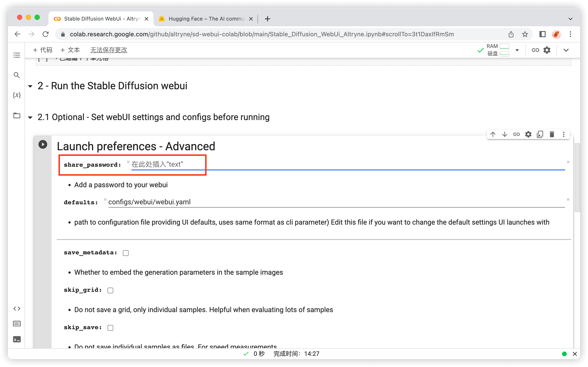The width and height of the screenshot is (588, 367).
Task: Mirror cell in tab icon
Action: 540,134
